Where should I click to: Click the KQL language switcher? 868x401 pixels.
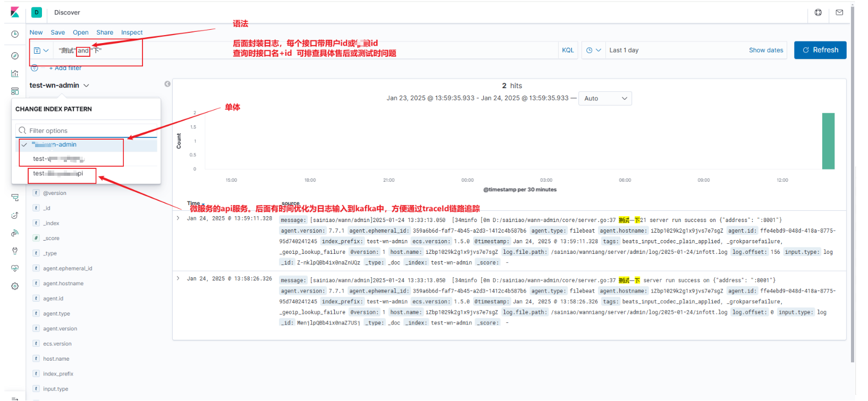568,50
